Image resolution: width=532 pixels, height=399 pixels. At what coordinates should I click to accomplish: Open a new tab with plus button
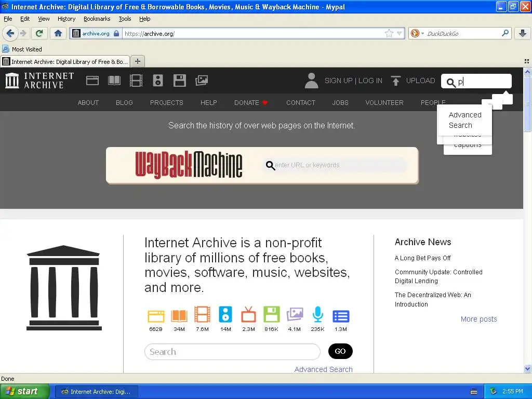coord(137,61)
